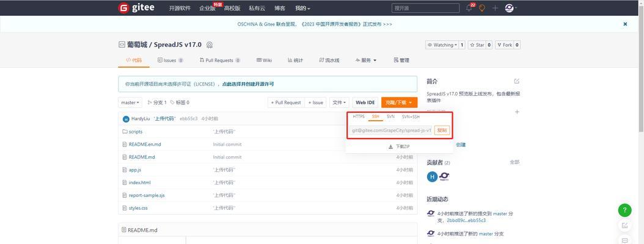The width and height of the screenshot is (644, 244).
Task: Click the 标签 0 tags link
Action: 180,102
